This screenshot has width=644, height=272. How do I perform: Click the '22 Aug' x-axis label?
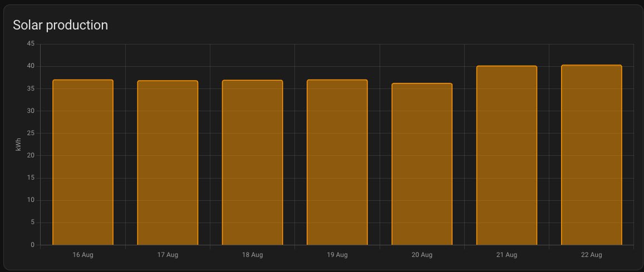tap(591, 255)
